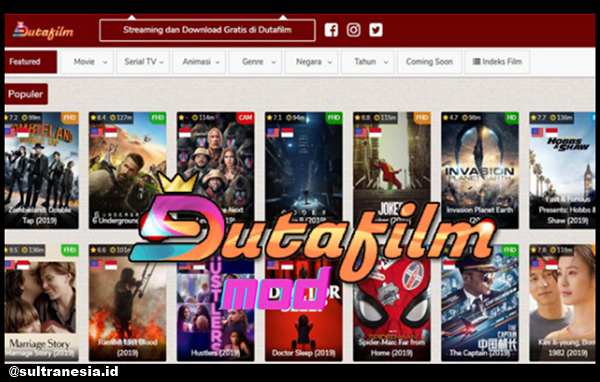Click the 4.7 star rating on Invasion
Screen dimensions: 600x382
pyautogui.click(x=451, y=118)
